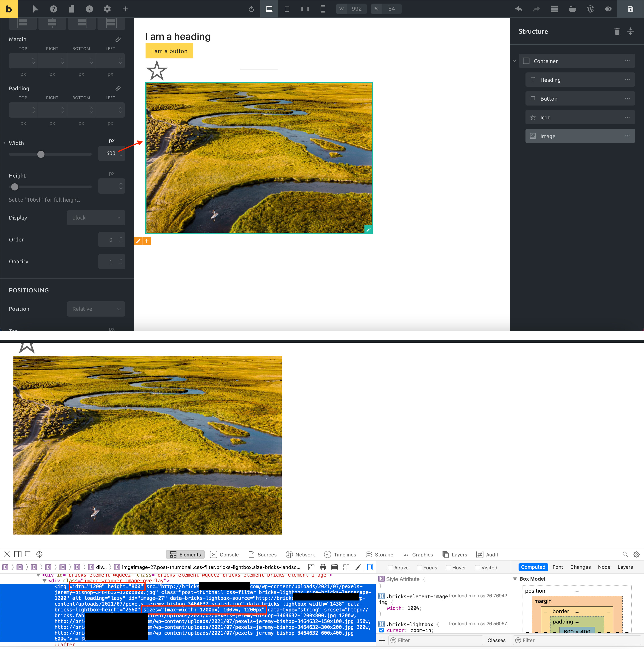
Task: Enable the Hover pseudo-class checkbox
Action: [x=449, y=567]
